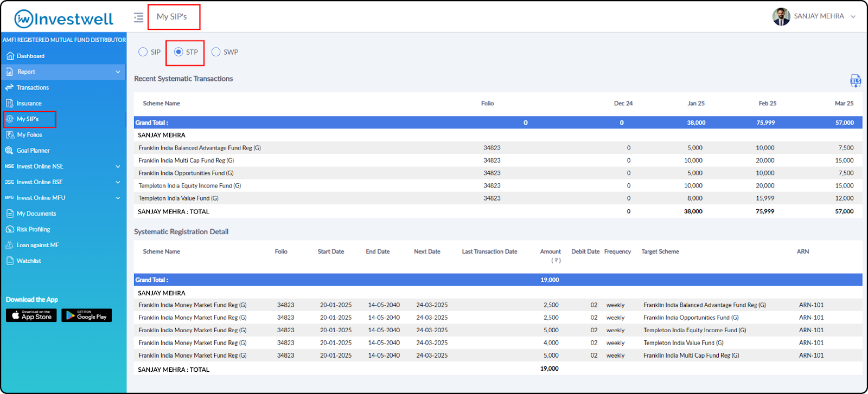Open Insurance from the sidebar
This screenshot has width=868, height=394.
29,103
